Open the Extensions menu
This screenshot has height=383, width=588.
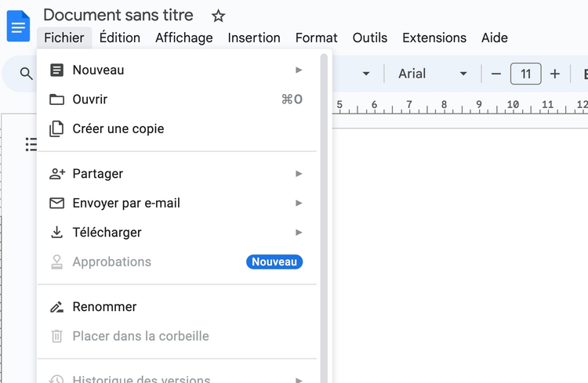pos(434,38)
